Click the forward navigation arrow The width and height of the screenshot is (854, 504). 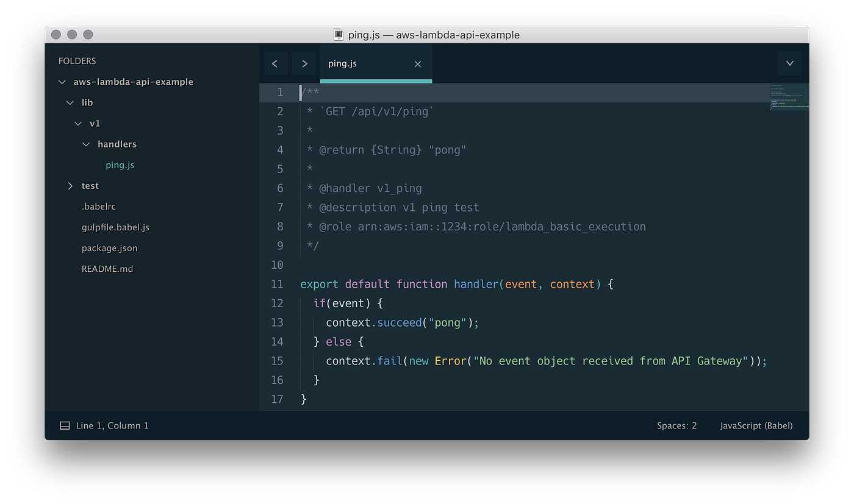(x=304, y=63)
